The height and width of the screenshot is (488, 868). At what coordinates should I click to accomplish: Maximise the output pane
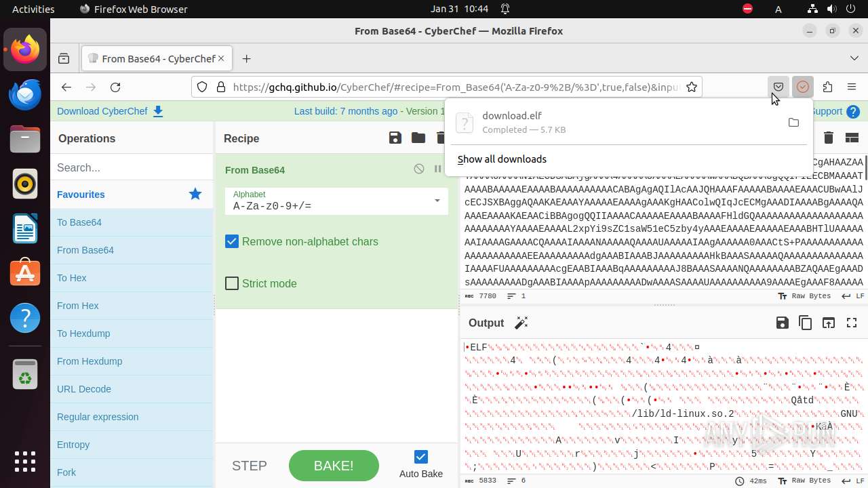(852, 323)
